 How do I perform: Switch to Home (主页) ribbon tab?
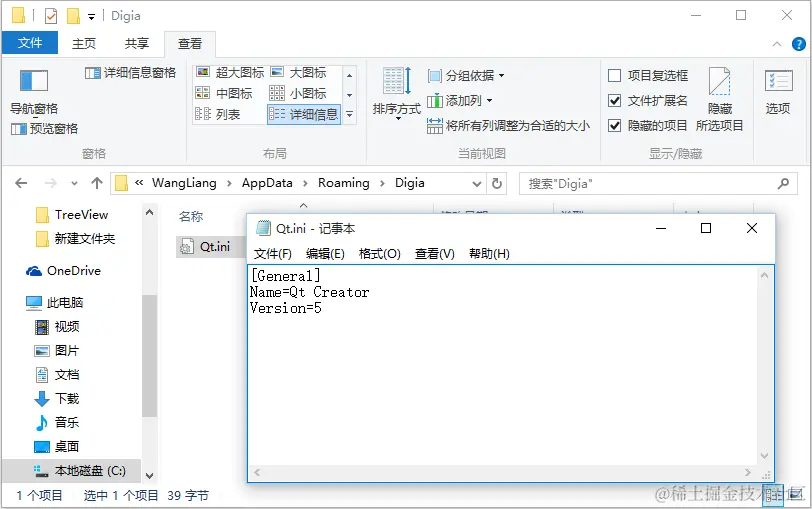point(84,43)
